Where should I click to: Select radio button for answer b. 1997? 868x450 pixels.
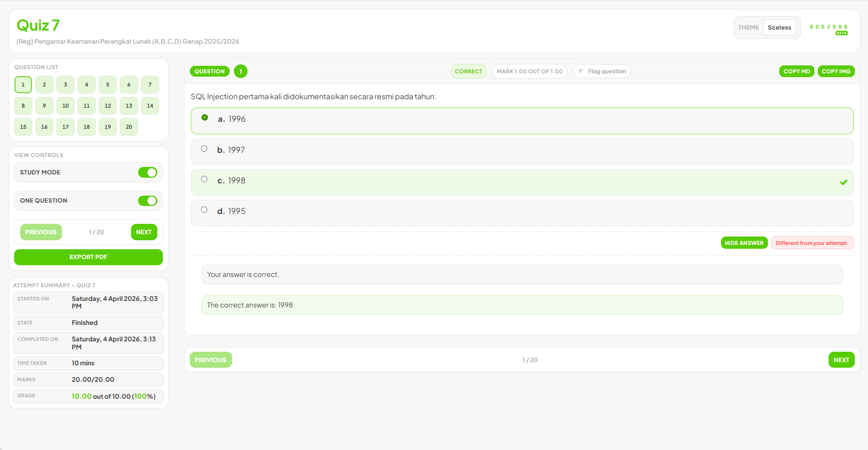[204, 149]
